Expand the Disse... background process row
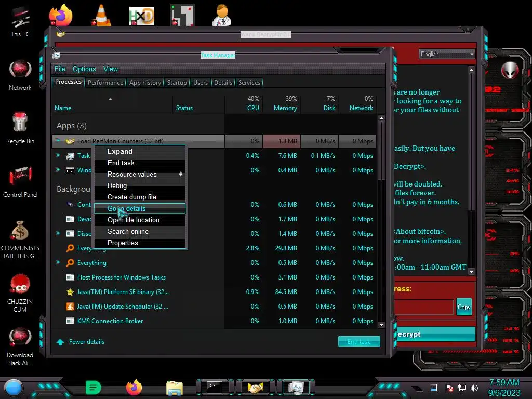The image size is (532, 399). [57, 233]
